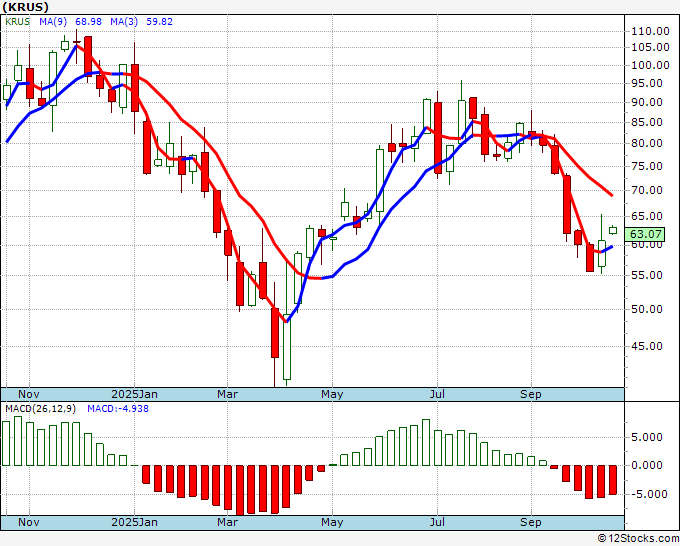Click Sep on the price chart date axis
This screenshot has width=680, height=546.
(531, 394)
